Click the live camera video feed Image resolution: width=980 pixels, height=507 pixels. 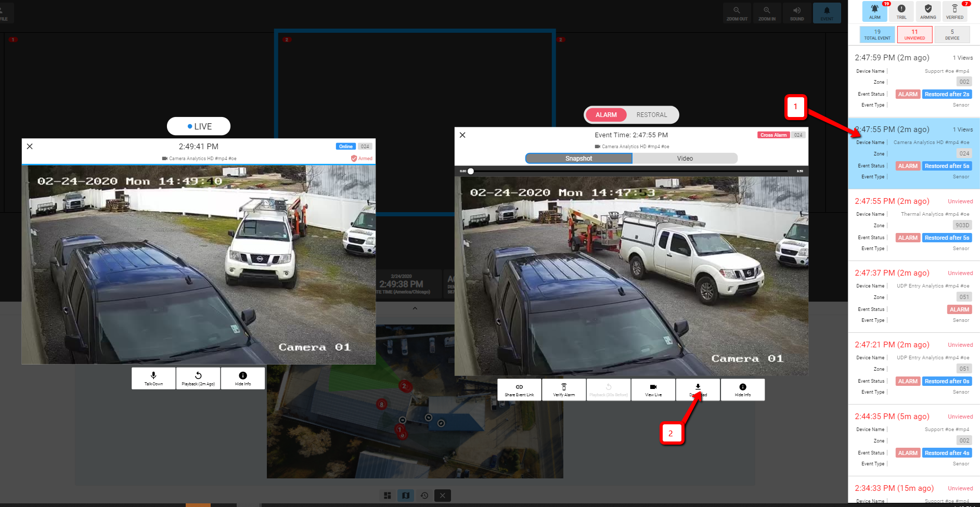pyautogui.click(x=199, y=265)
